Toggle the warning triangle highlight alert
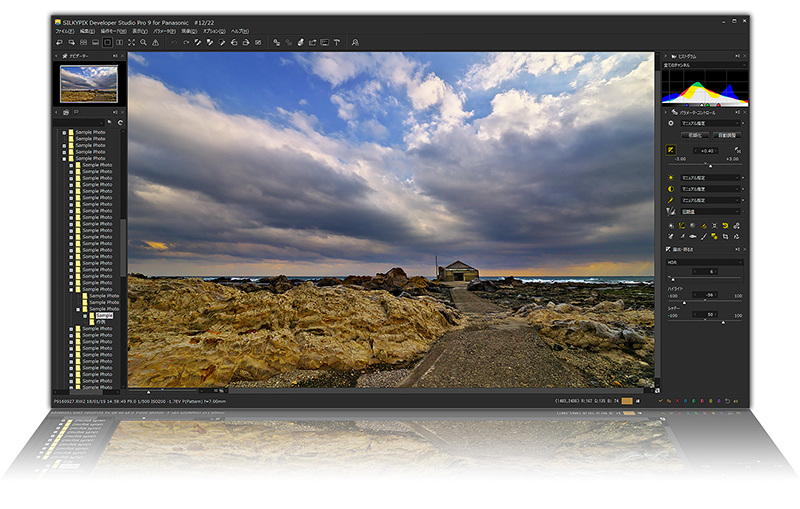800x509 pixels. click(x=156, y=43)
